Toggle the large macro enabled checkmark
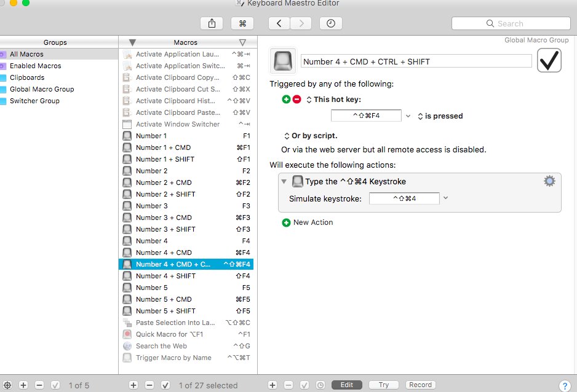The width and height of the screenshot is (577, 392). pos(549,60)
